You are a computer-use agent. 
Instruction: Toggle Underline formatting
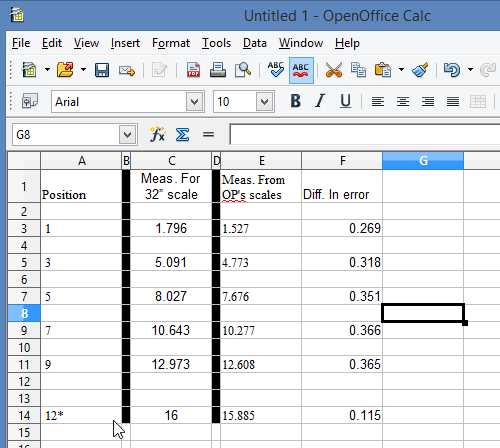coord(345,101)
